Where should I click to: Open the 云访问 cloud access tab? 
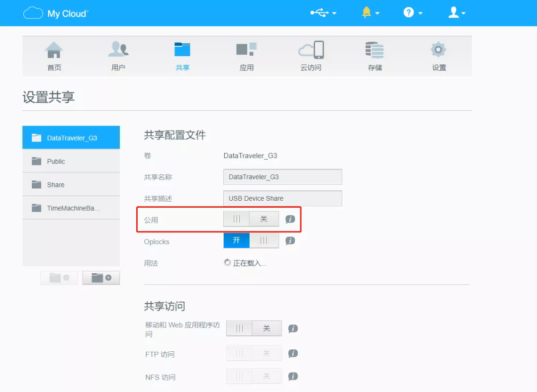coord(311,57)
